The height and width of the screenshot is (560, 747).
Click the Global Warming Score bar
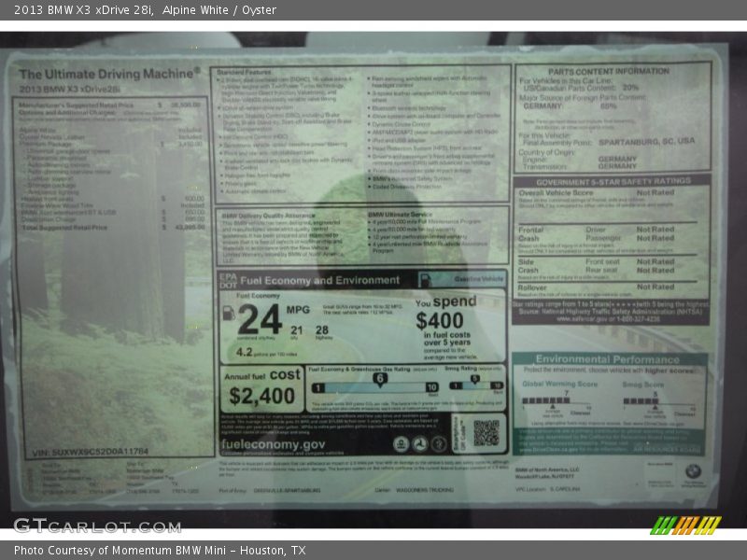pos(546,401)
